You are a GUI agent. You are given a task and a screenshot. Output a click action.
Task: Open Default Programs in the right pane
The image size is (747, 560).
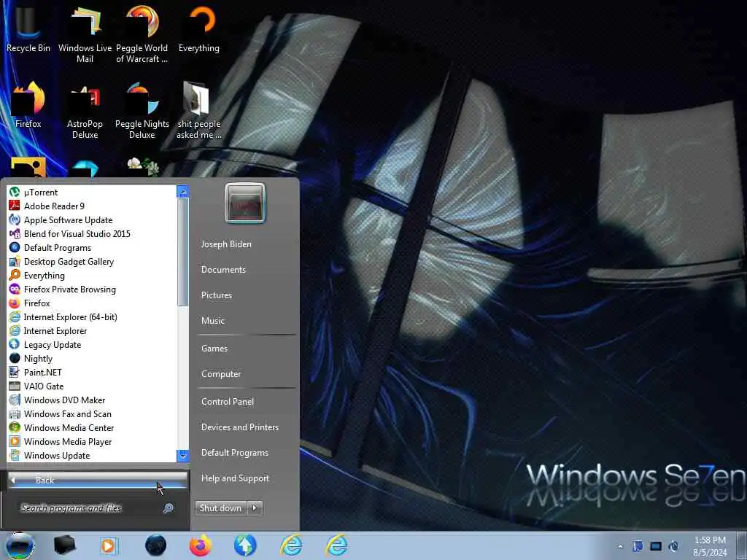pos(235,453)
